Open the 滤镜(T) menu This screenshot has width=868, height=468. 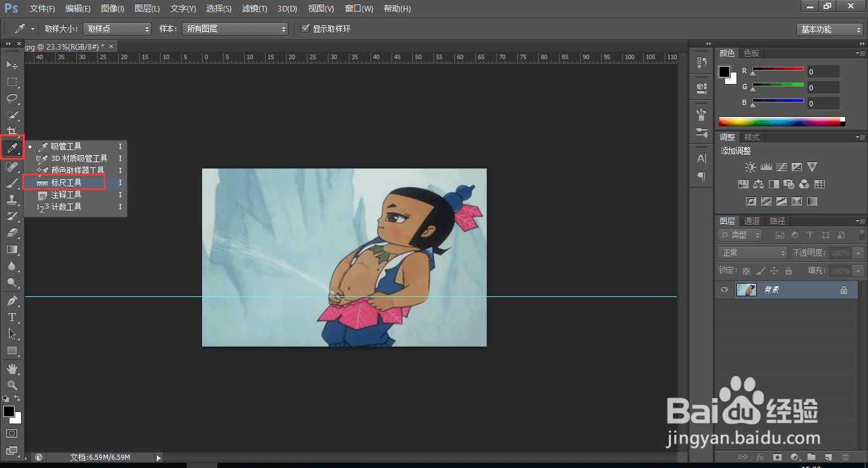coord(255,9)
